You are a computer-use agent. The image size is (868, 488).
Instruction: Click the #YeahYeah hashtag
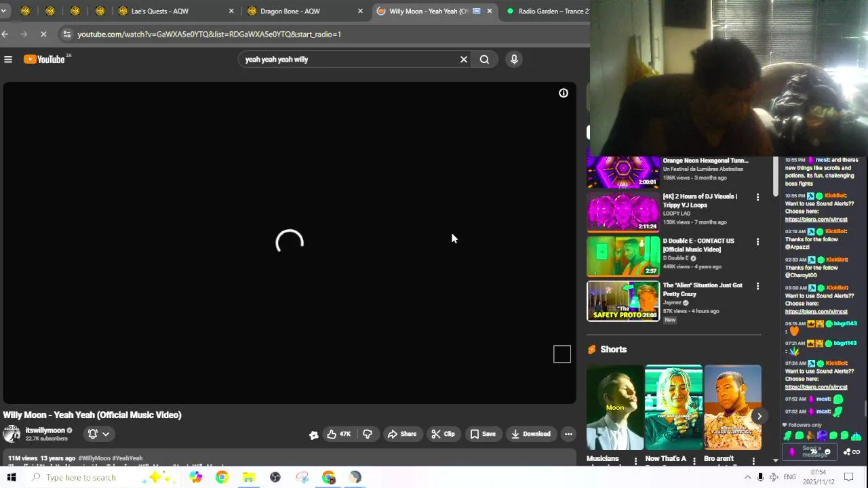[x=127, y=458]
